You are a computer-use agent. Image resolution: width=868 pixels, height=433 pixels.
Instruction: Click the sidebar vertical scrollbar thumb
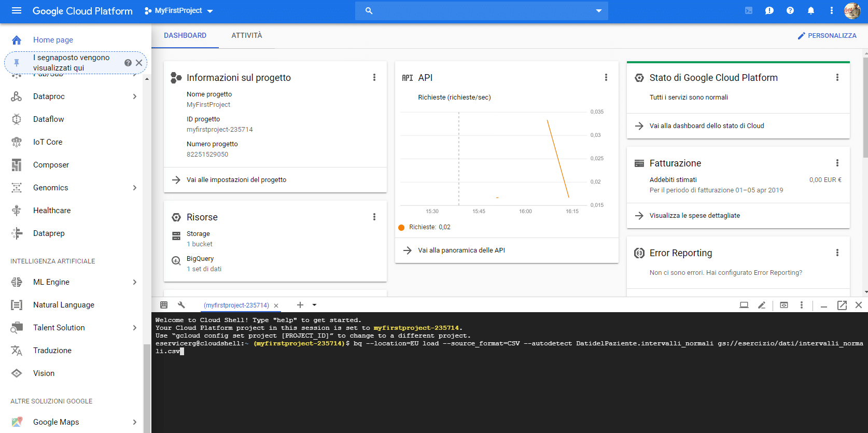(147, 388)
